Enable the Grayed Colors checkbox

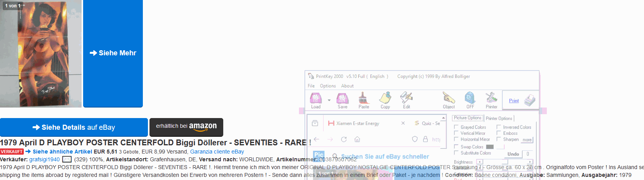pyautogui.click(x=456, y=127)
